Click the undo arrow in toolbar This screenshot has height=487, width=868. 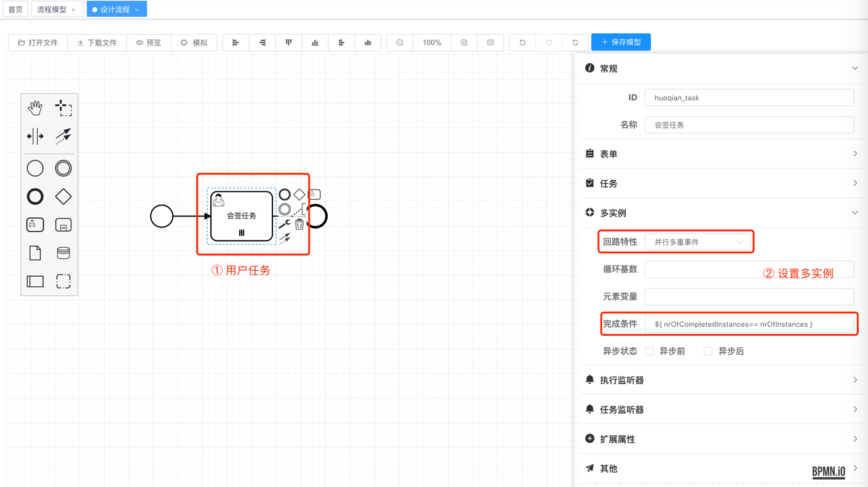(x=523, y=42)
